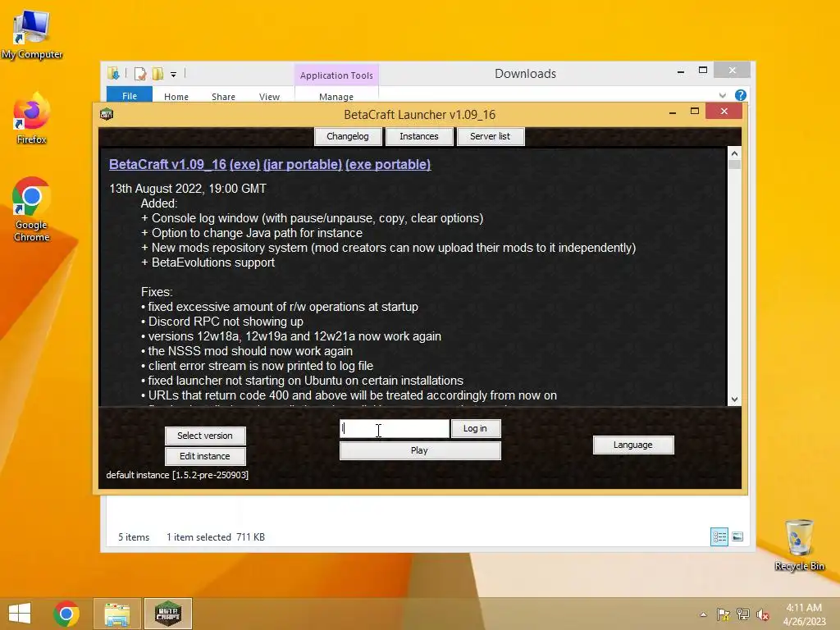
Task: Open My Computer desktop icon
Action: pos(32,34)
